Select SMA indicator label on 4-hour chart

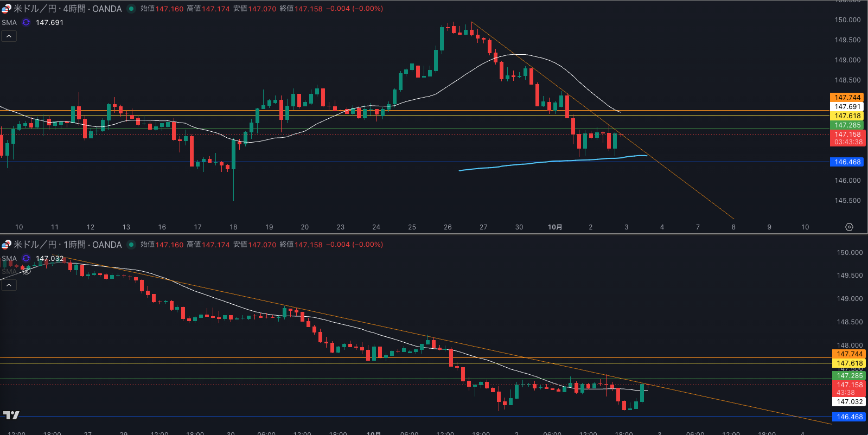[9, 22]
